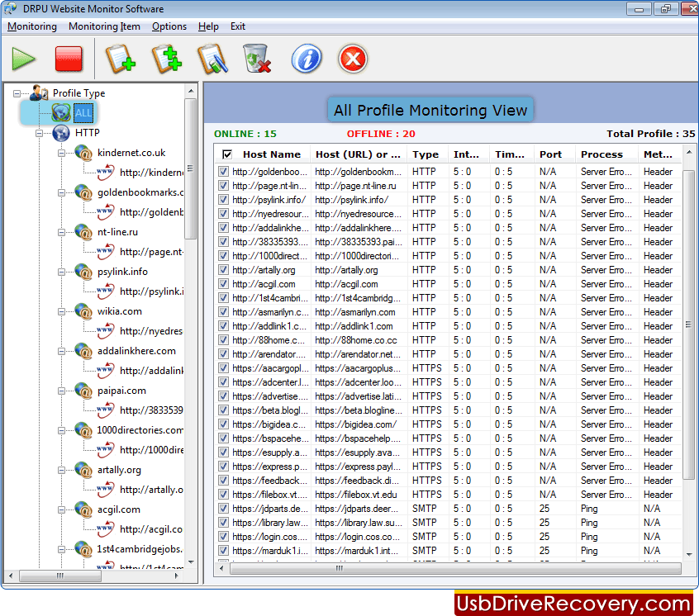Uncheck the http://goldenboo... row checkbox

(x=223, y=172)
